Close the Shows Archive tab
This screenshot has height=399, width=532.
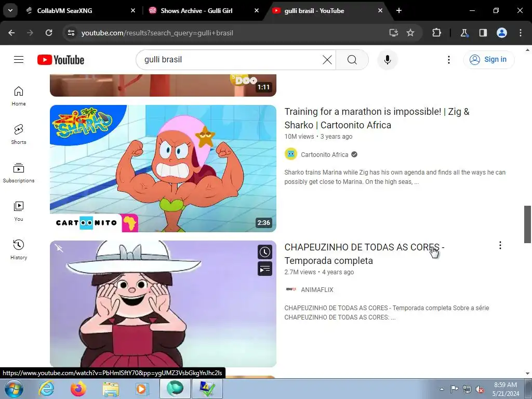(257, 10)
